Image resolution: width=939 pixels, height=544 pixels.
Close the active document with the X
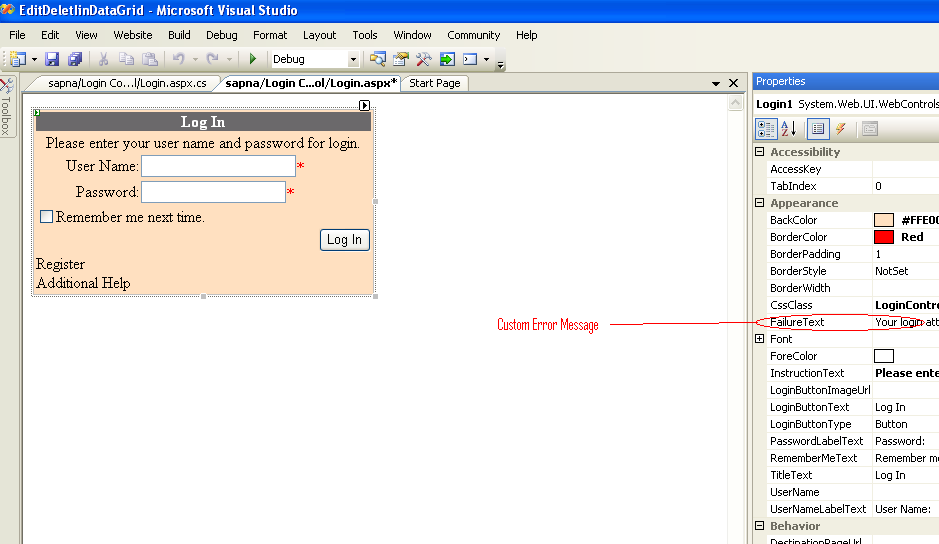[x=734, y=83]
